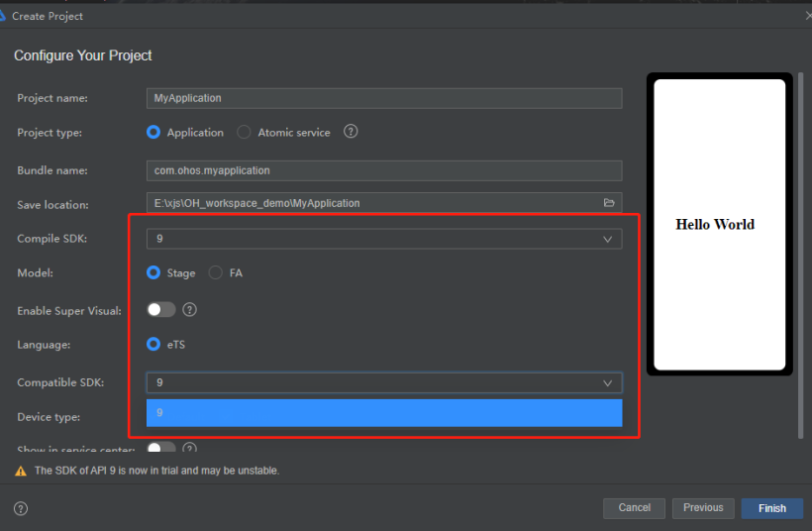Screen dimensions: 812x531
Task: Click into the Project name field
Action: pos(383,98)
